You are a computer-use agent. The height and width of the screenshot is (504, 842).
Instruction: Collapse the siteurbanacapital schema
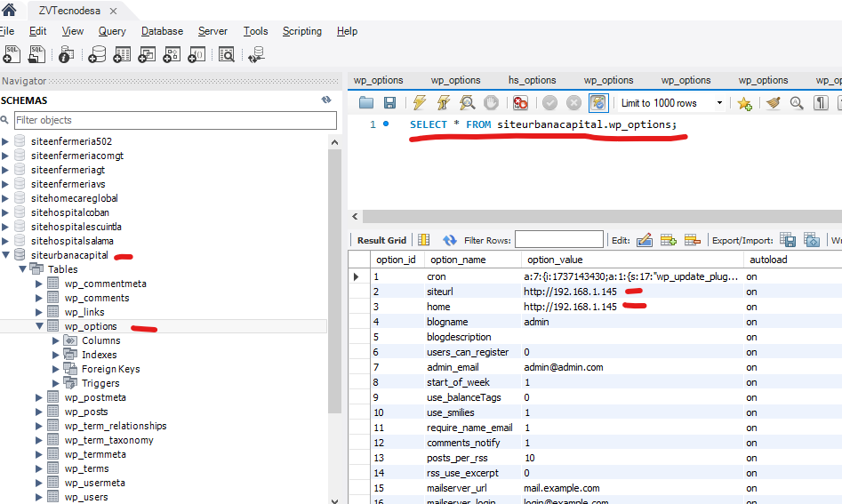coord(6,255)
